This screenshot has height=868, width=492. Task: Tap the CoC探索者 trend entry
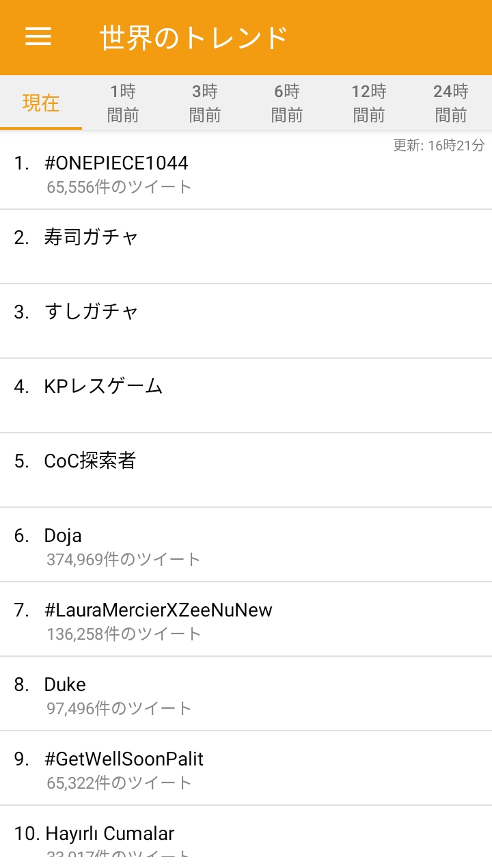coord(90,461)
